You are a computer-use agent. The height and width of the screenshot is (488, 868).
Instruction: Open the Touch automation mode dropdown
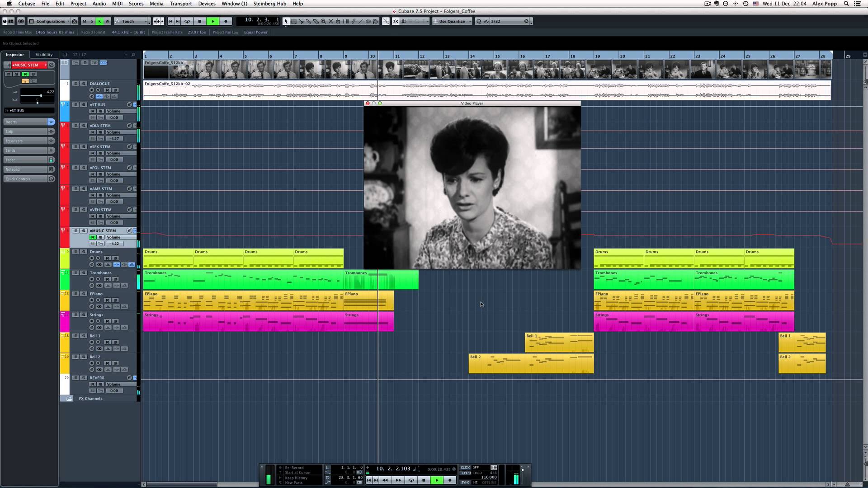pyautogui.click(x=132, y=21)
